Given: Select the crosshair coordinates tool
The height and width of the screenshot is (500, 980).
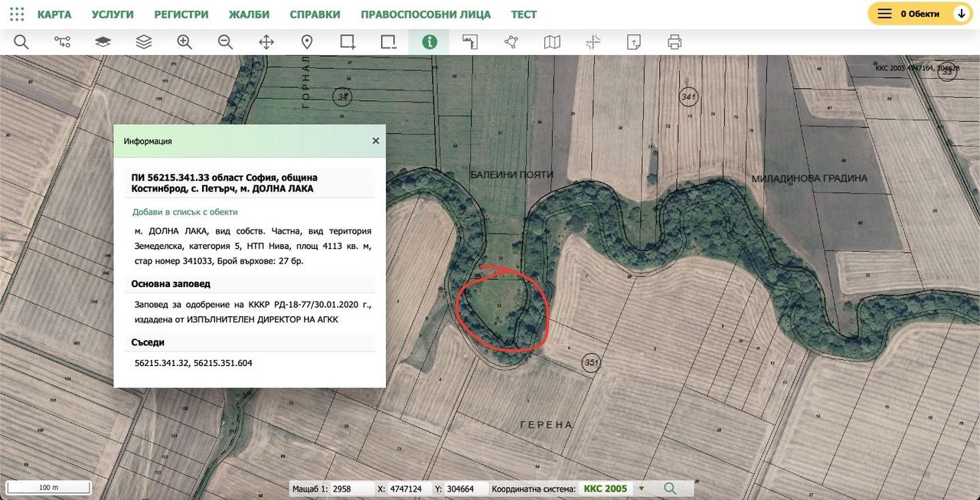Looking at the screenshot, I should [x=593, y=42].
